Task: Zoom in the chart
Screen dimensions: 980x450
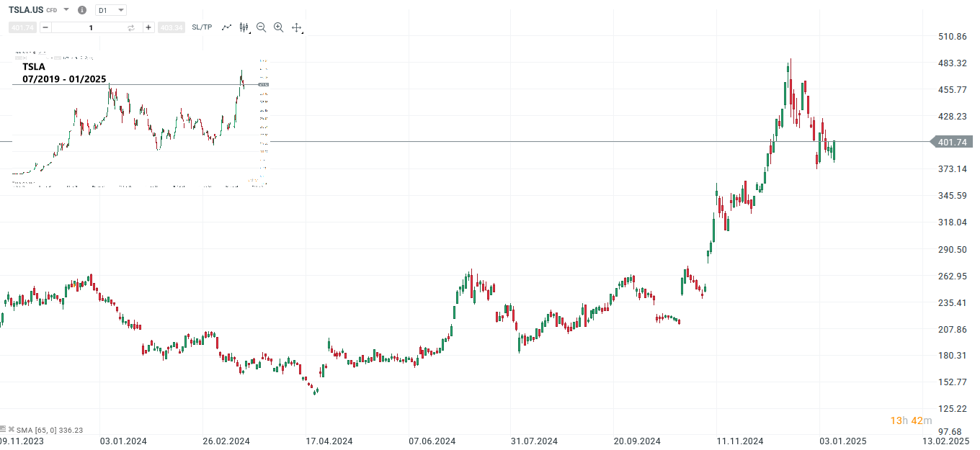Action: (x=278, y=27)
